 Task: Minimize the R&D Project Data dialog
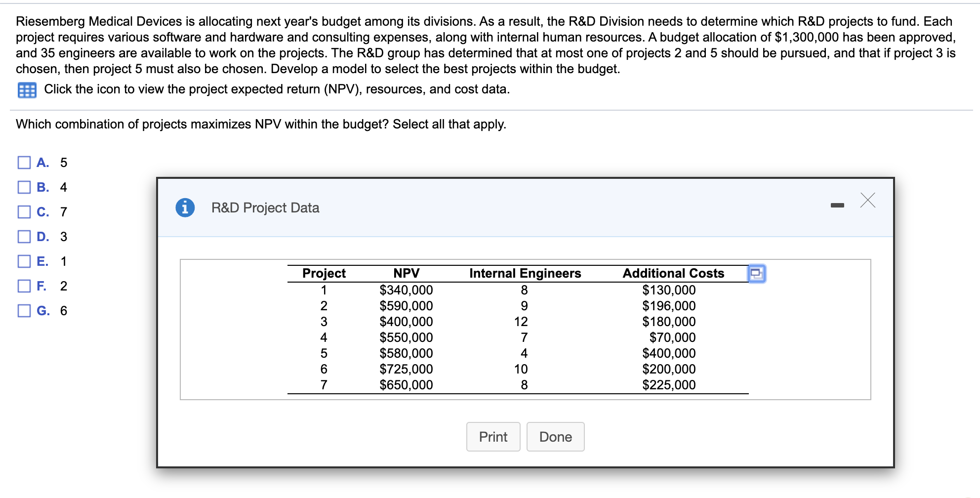click(837, 205)
